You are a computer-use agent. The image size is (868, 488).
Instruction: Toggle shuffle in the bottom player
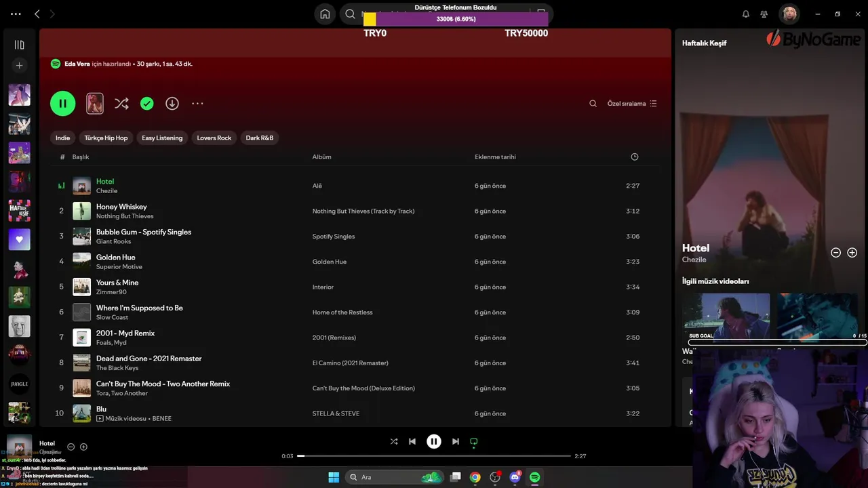[394, 441]
